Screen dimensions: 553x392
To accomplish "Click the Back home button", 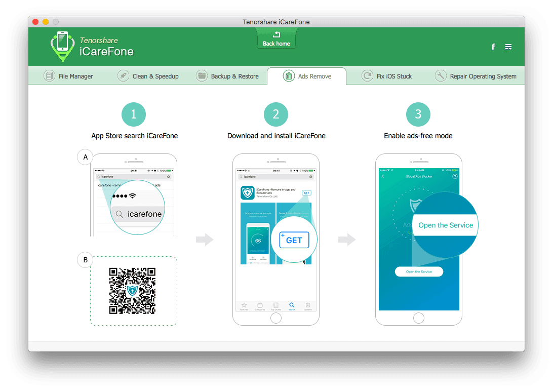I will [276, 38].
